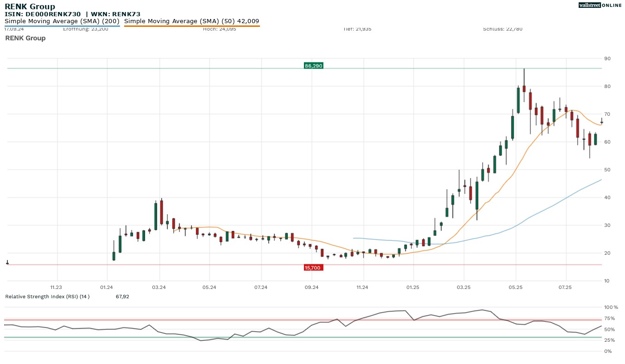This screenshot has width=625, height=364.
Task: Click the 75 % RSI axis label
Action: coord(610,318)
